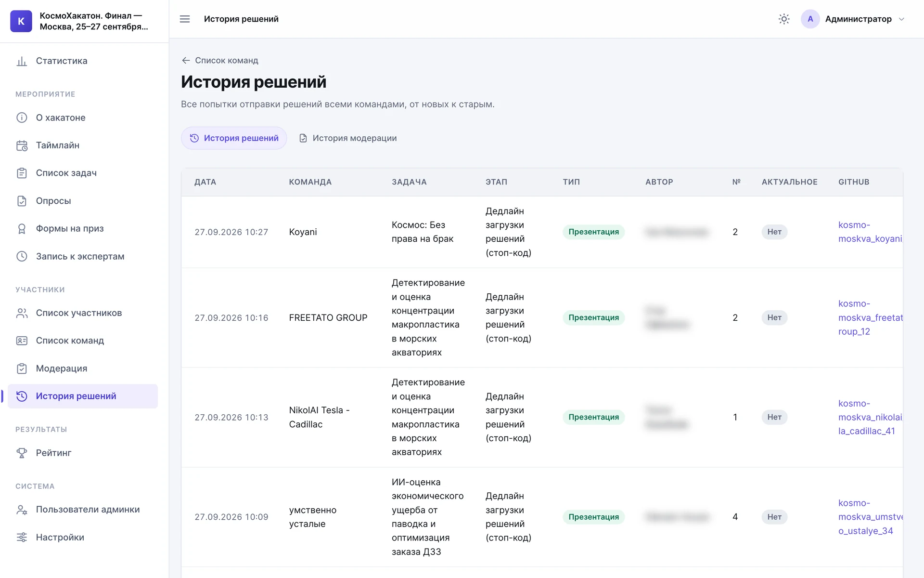Viewport: 924px width, 578px height.
Task: Open Статистика bar chart icon
Action: (22, 61)
